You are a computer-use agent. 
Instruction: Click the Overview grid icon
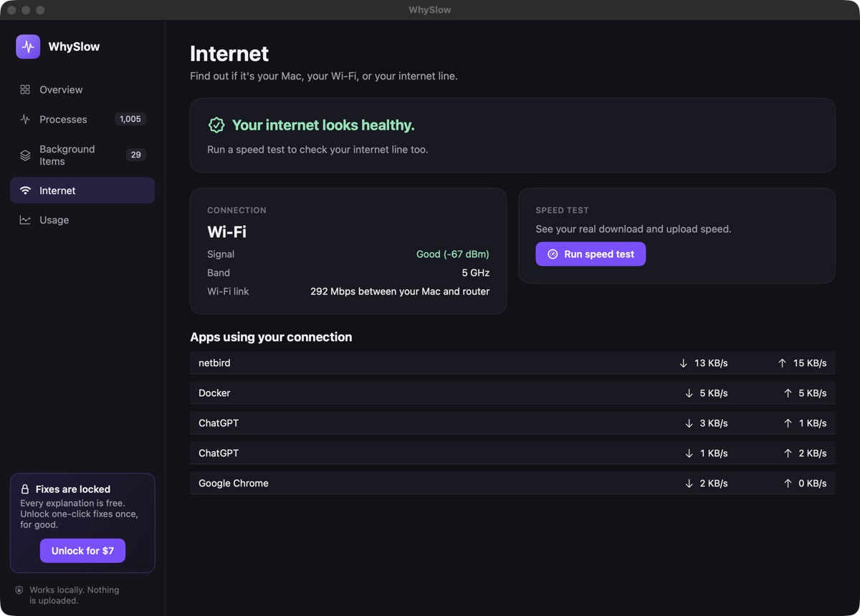(x=25, y=90)
